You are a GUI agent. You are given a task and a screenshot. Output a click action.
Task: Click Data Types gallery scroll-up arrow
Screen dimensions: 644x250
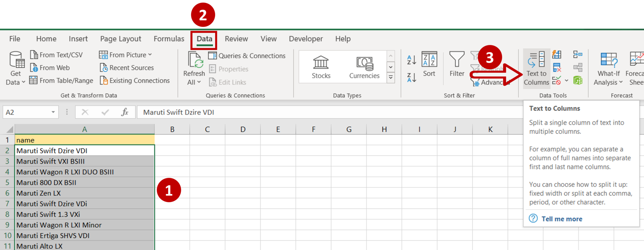391,56
